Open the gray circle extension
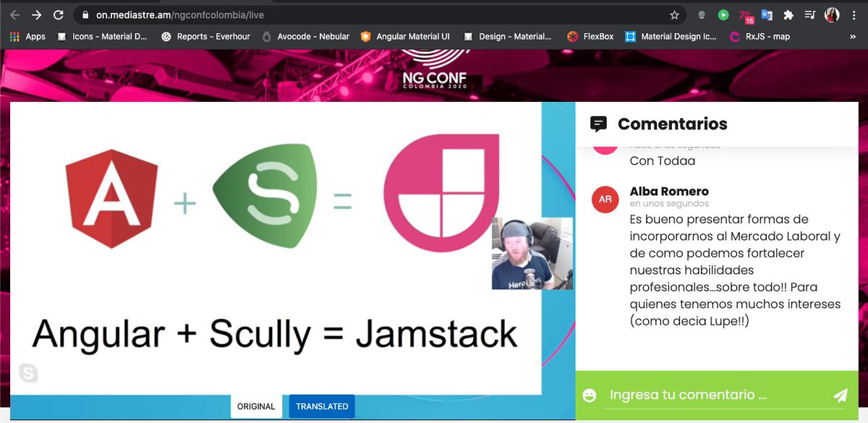This screenshot has width=868, height=423. coord(701,14)
